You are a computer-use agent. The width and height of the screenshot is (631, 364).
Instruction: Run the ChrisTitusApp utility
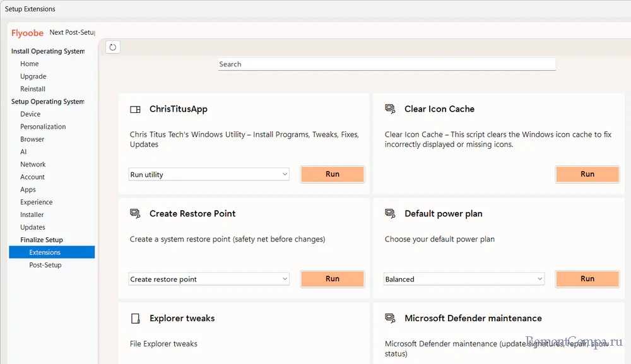point(333,175)
